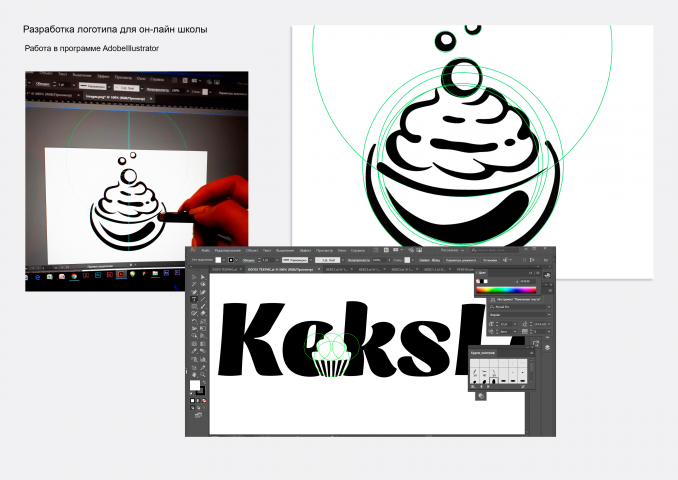The width and height of the screenshot is (678, 480).
Task: Select the highlighted Type tool
Action: pyautogui.click(x=194, y=299)
